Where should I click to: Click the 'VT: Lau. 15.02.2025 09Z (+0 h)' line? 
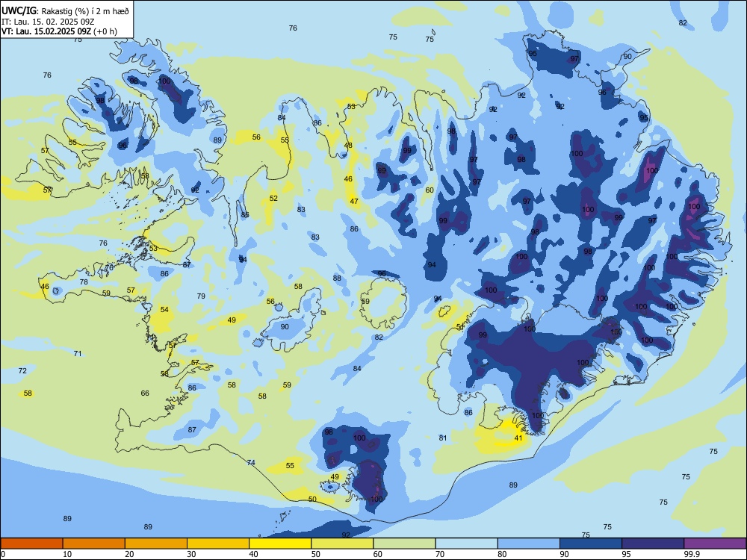pos(59,31)
